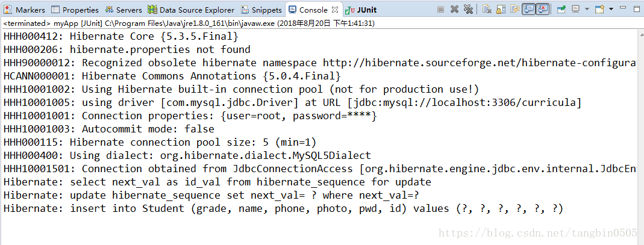Toggle show console when standard output changes
The width and height of the screenshot is (644, 245).
point(528,10)
